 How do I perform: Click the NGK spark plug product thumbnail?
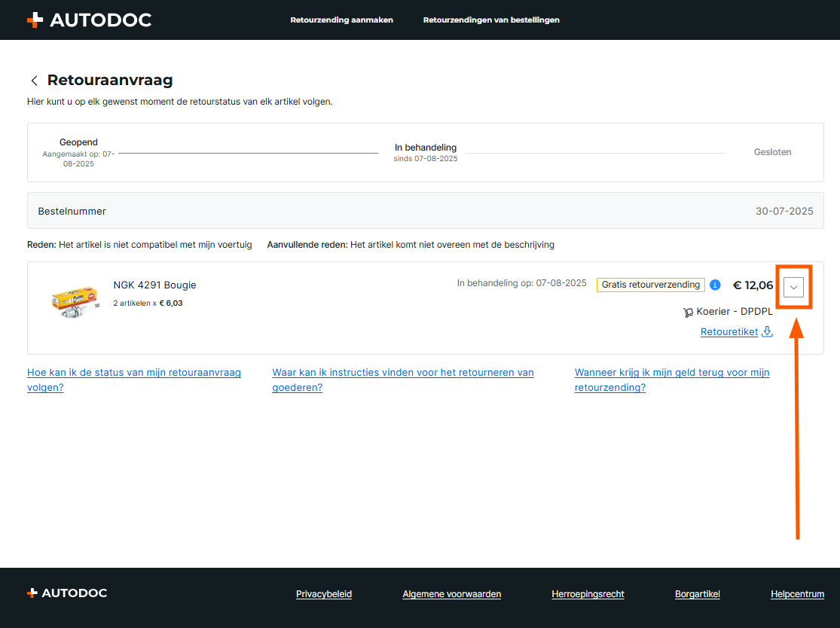pos(74,300)
